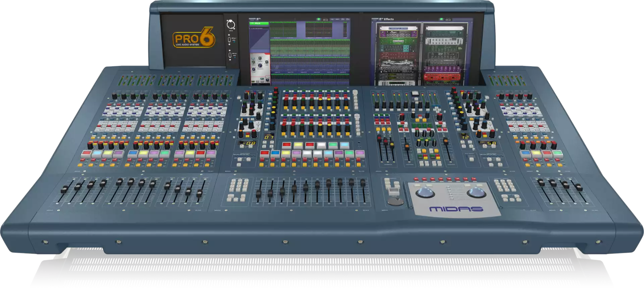Click the right blue trackball
Image resolution: width=644 pixels, height=290 pixels.
pos(476,193)
